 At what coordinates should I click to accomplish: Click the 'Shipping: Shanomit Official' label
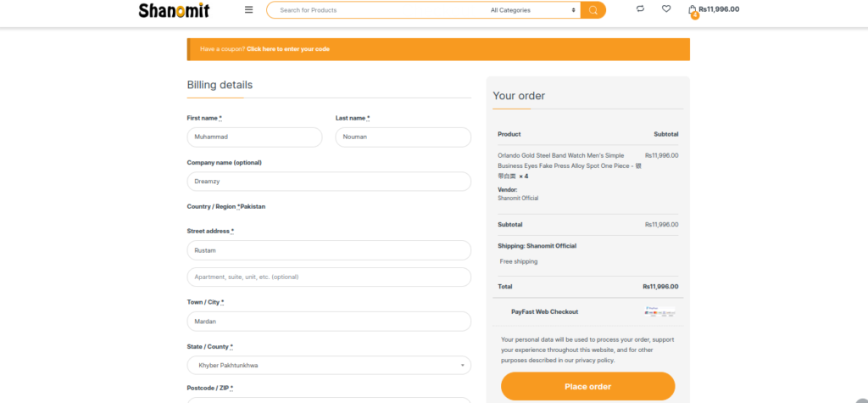[537, 245]
